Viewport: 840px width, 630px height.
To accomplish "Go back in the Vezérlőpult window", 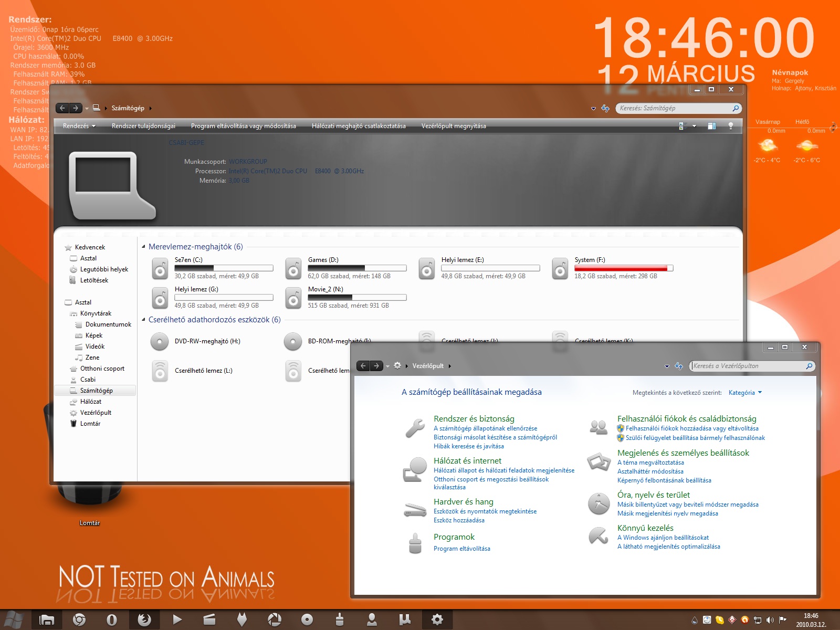I will point(363,366).
